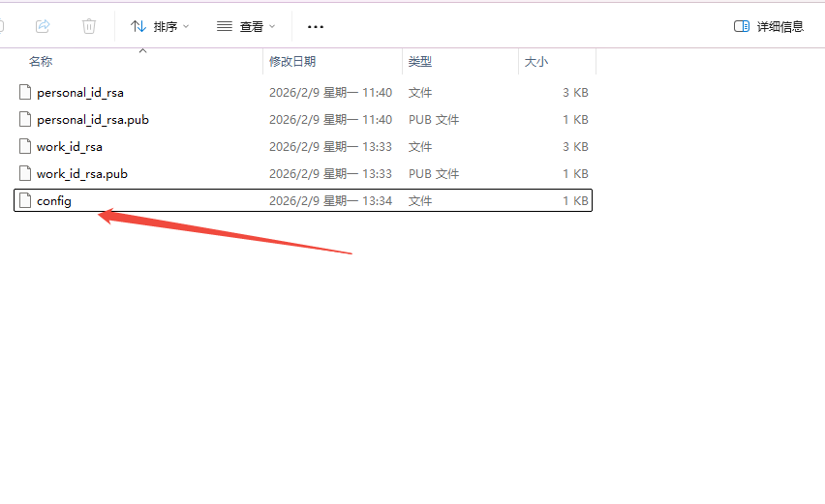
Task: Select the personal_id_rsa file name
Action: (x=80, y=93)
